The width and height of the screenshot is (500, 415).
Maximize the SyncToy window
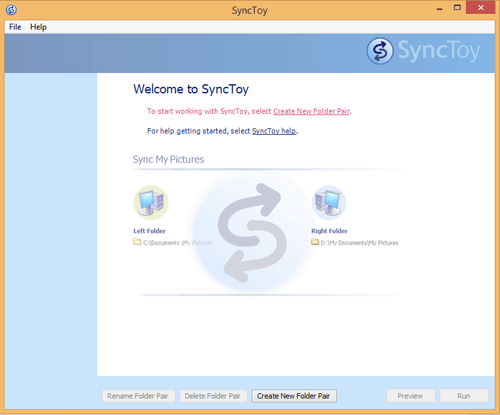(457, 8)
